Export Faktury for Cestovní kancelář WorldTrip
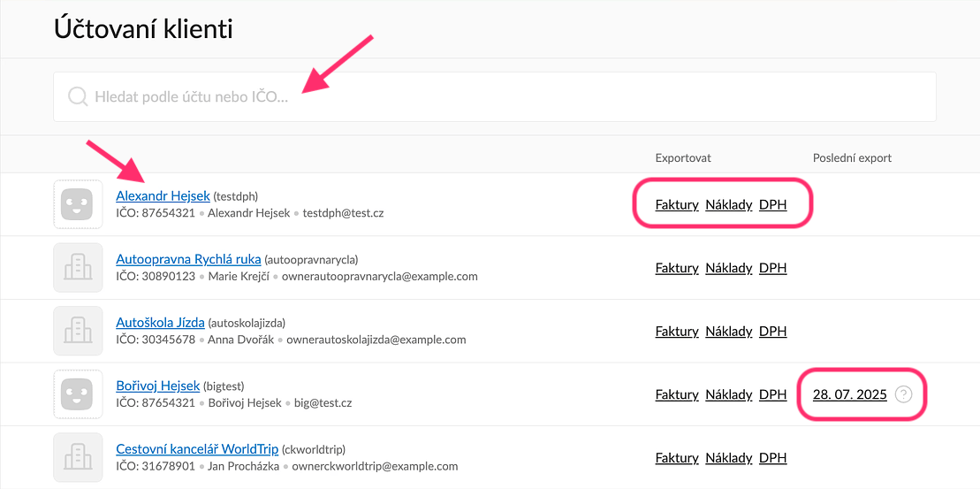This screenshot has width=980, height=489. tap(677, 458)
